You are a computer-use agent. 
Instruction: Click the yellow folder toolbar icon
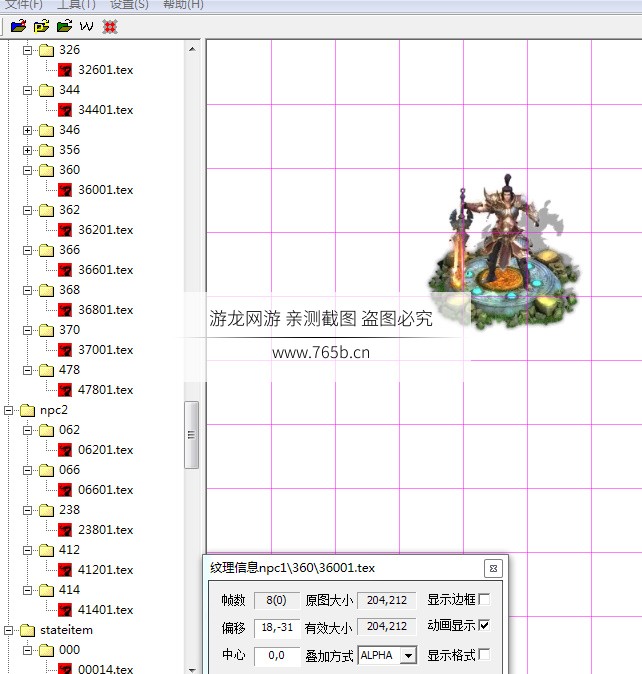pos(42,26)
